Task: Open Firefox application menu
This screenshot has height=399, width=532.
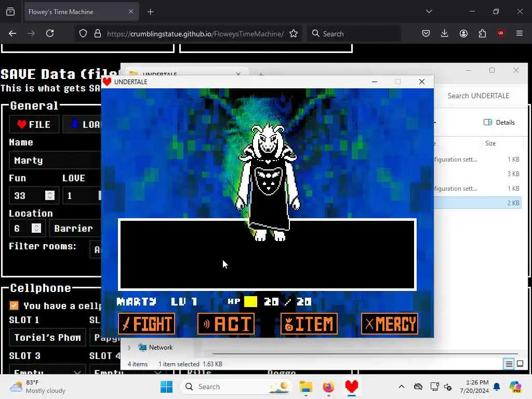Action: 520,33
